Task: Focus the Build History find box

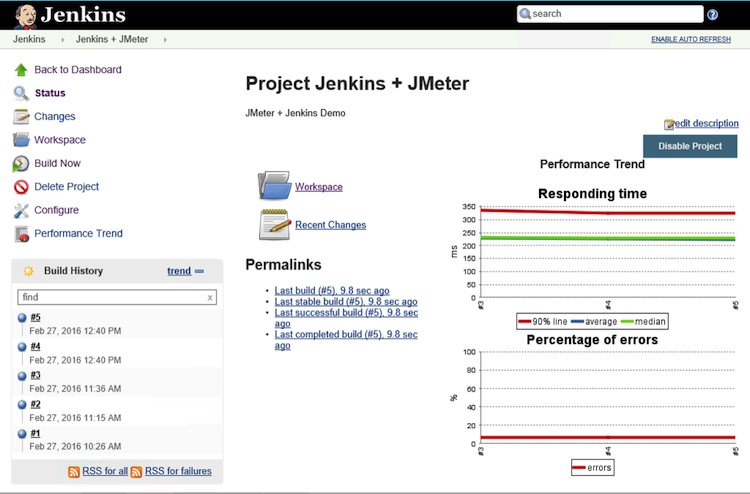Action: (x=117, y=297)
